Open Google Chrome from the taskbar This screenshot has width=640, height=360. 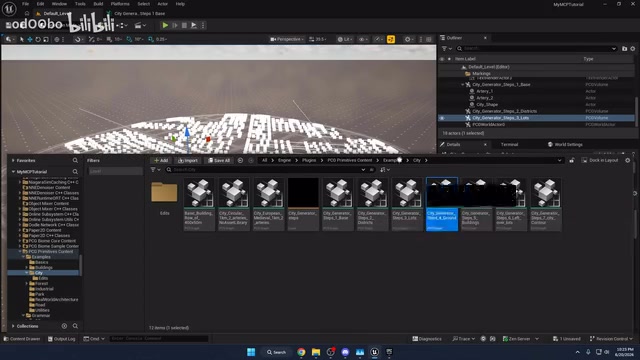click(301, 352)
